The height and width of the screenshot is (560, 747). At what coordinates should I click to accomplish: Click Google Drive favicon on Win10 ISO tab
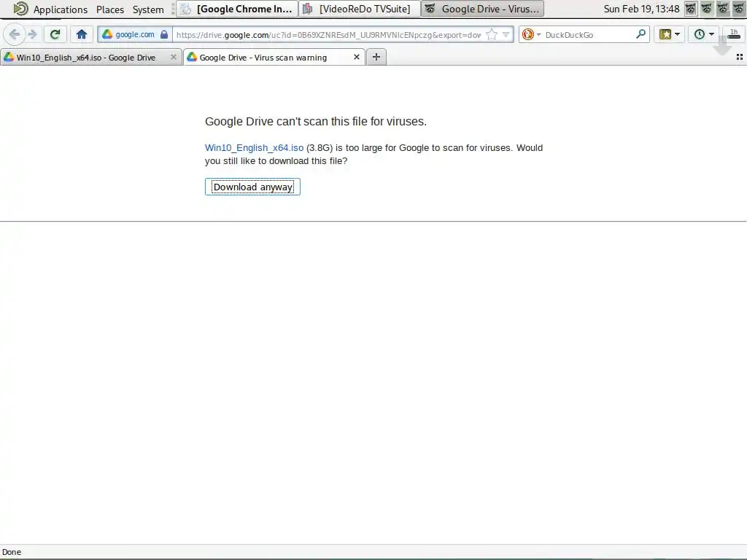9,57
